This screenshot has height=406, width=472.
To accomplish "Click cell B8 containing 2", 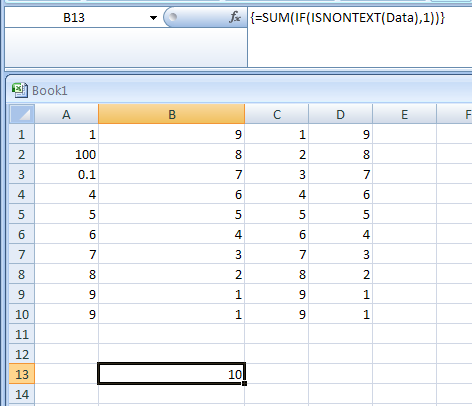I will (172, 274).
